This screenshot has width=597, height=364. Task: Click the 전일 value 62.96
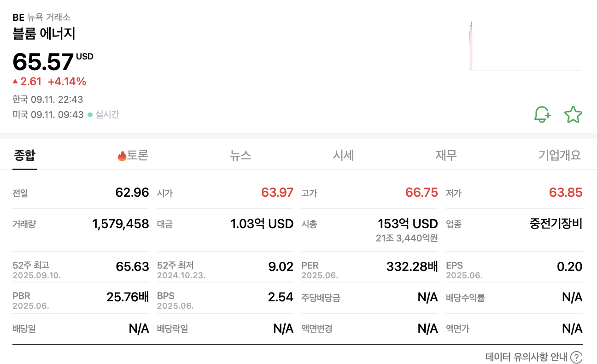click(x=132, y=193)
